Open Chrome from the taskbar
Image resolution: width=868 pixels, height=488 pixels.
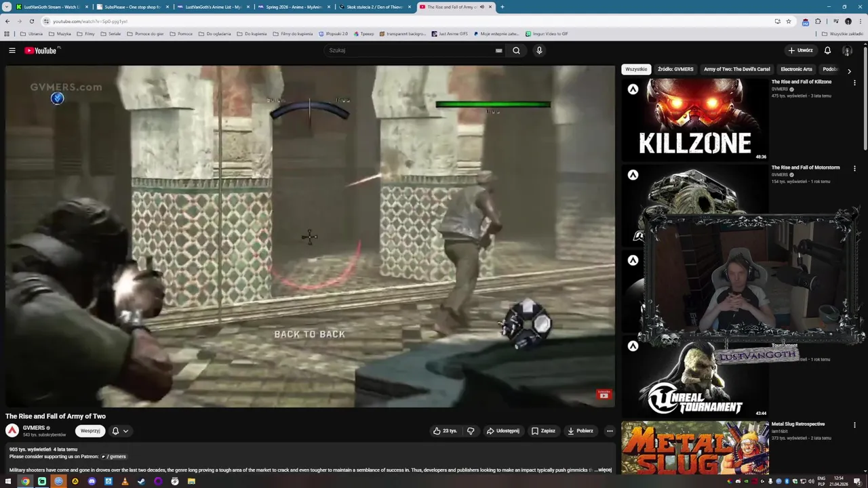click(x=25, y=481)
